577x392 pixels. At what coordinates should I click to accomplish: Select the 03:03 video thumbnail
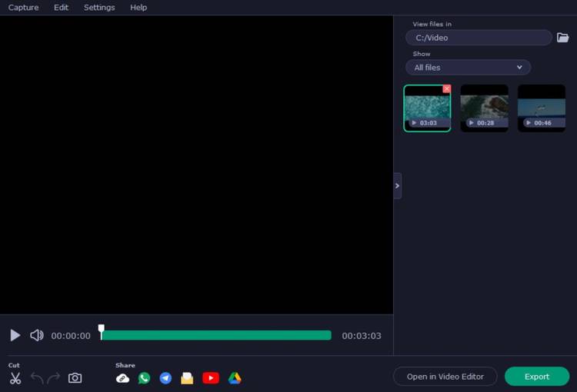[x=427, y=108]
